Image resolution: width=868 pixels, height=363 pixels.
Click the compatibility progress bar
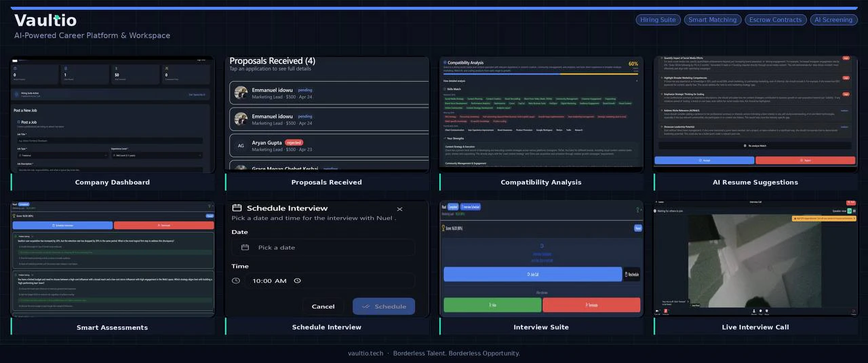(x=541, y=73)
